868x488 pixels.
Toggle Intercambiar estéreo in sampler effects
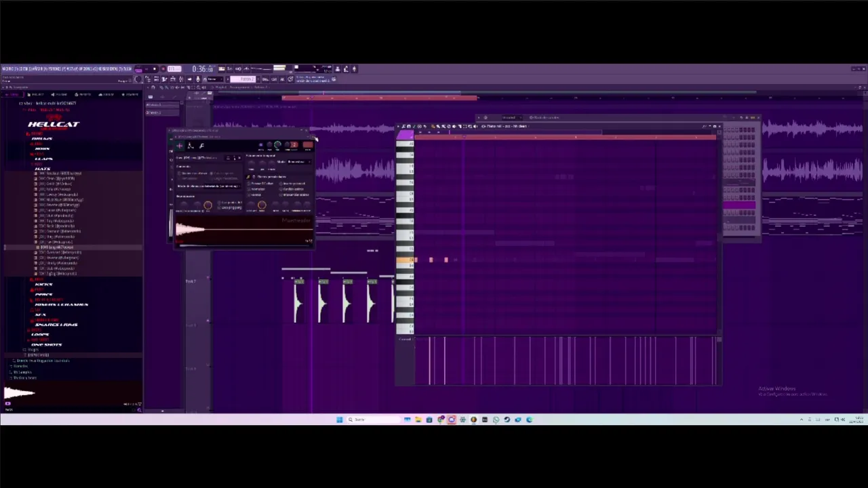coord(294,195)
